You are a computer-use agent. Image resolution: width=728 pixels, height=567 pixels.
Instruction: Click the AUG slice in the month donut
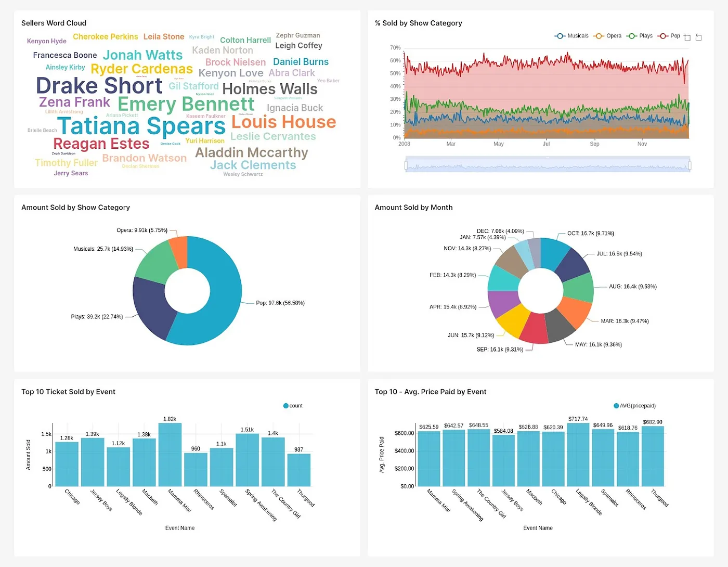pyautogui.click(x=578, y=288)
